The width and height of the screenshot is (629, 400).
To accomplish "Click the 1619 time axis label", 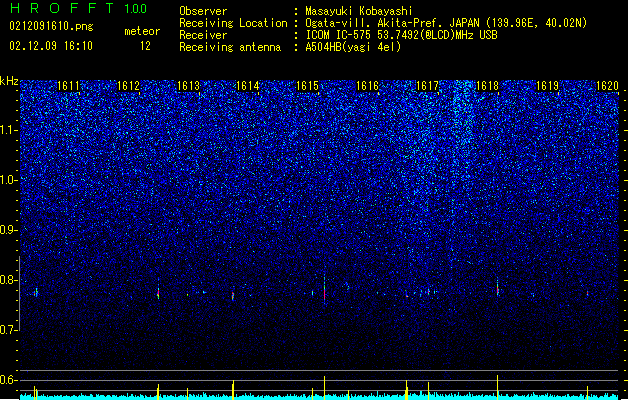I will tap(547, 86).
